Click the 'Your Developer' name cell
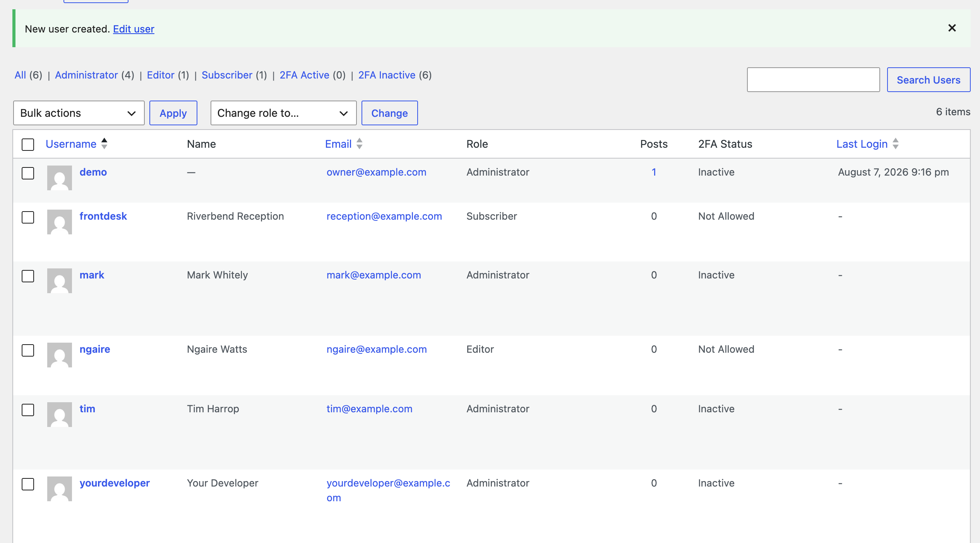This screenshot has width=980, height=543. pos(223,483)
